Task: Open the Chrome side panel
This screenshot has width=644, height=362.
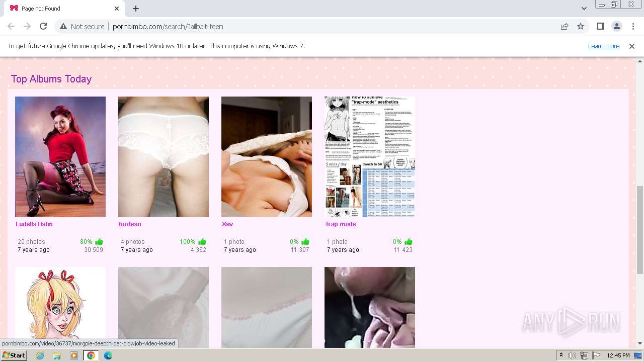Action: pyautogui.click(x=600, y=26)
